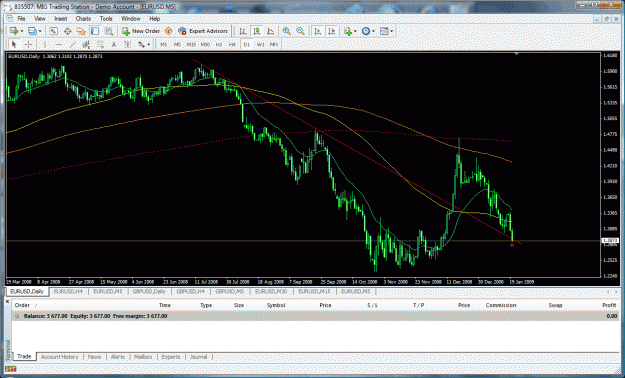Open the Account History terminal tab
625x378 pixels.
pyautogui.click(x=60, y=357)
